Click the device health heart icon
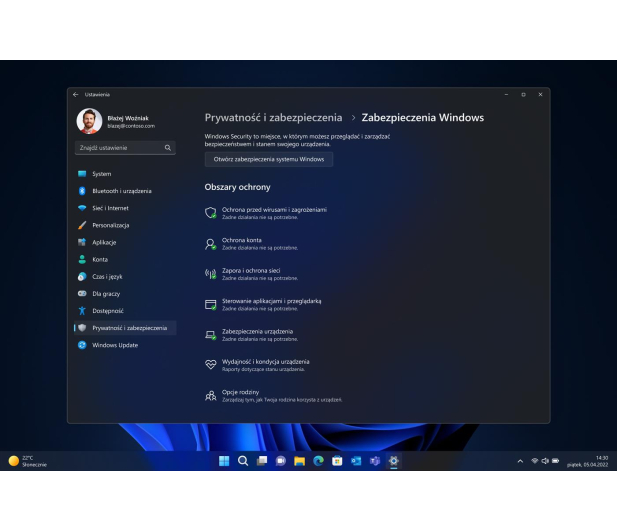This screenshot has width=617, height=530. [x=211, y=364]
